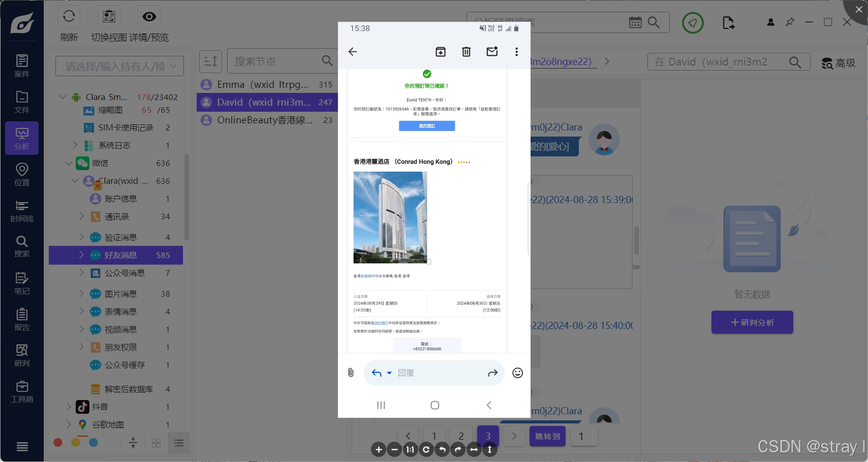This screenshot has width=868, height=462.
Task: Click the 切换视图 switch view icon
Action: click(109, 17)
